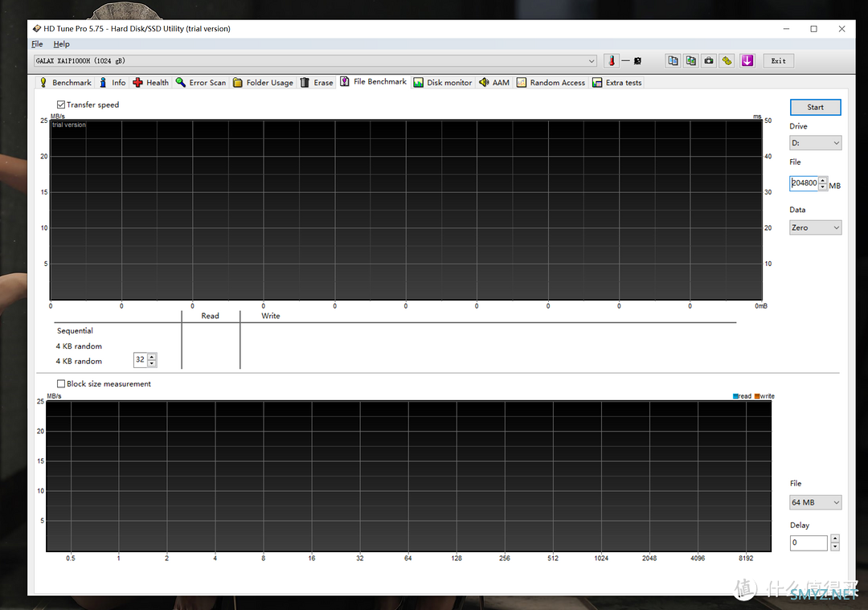Click the Disk monitor chart icon
Viewport: 868px width, 610px height.
pyautogui.click(x=419, y=83)
